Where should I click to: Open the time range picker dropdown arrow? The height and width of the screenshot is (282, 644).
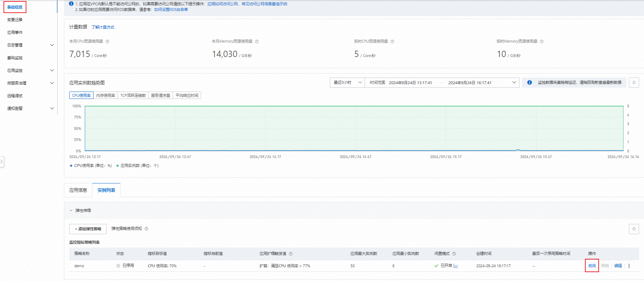pyautogui.click(x=514, y=82)
